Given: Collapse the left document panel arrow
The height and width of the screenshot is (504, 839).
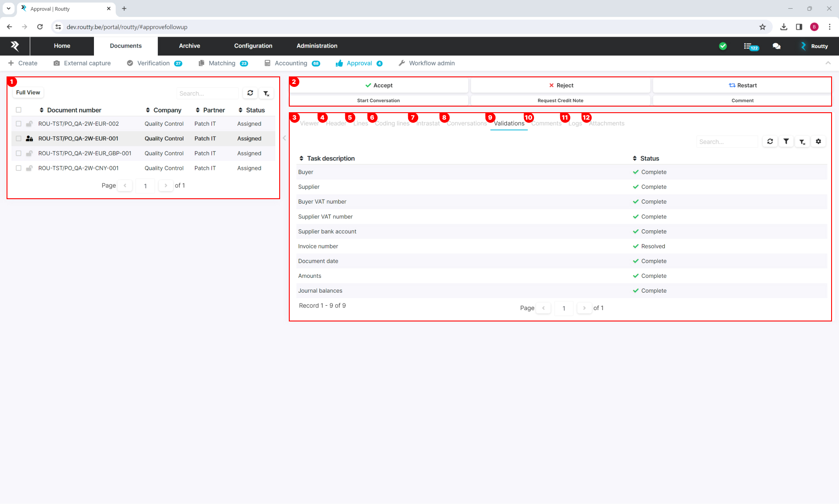Looking at the screenshot, I should point(284,138).
